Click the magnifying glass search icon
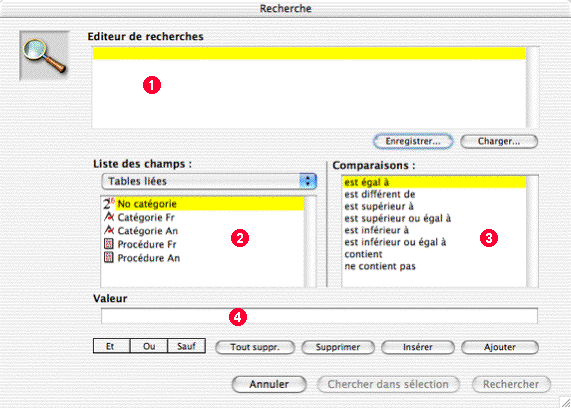This screenshot has width=571, height=408. (x=44, y=56)
